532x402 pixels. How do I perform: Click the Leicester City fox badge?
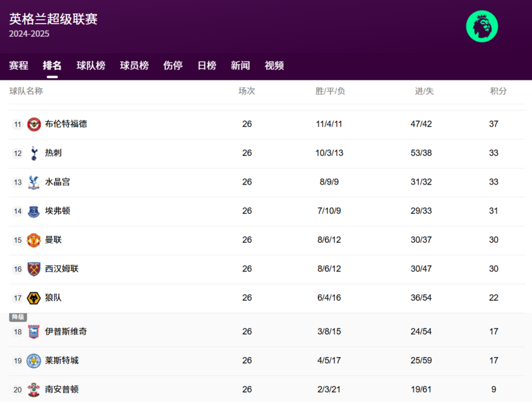click(x=34, y=361)
